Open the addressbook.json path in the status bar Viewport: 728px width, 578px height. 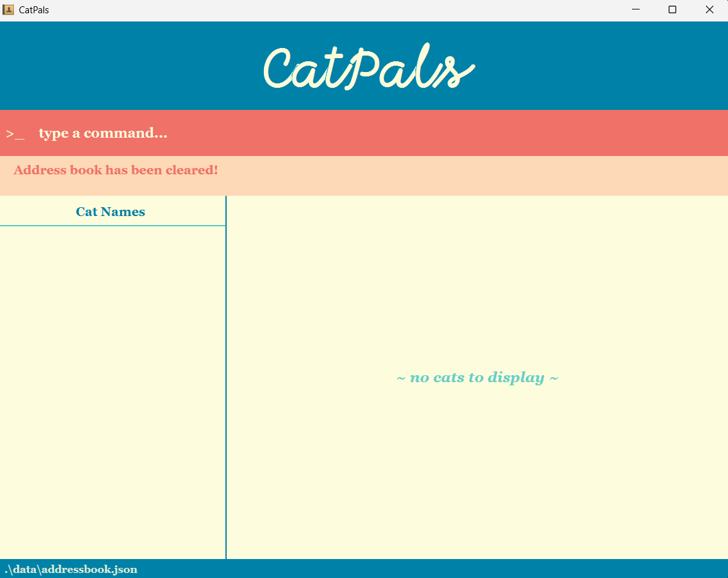tap(69, 569)
